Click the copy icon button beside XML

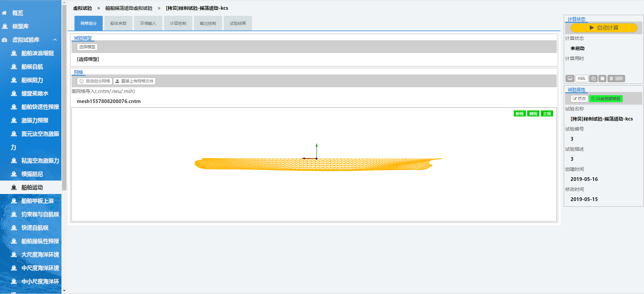pos(593,79)
